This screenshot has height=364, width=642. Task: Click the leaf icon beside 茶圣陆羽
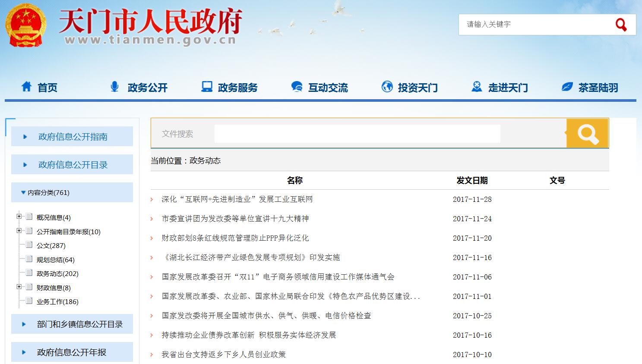pyautogui.click(x=567, y=87)
